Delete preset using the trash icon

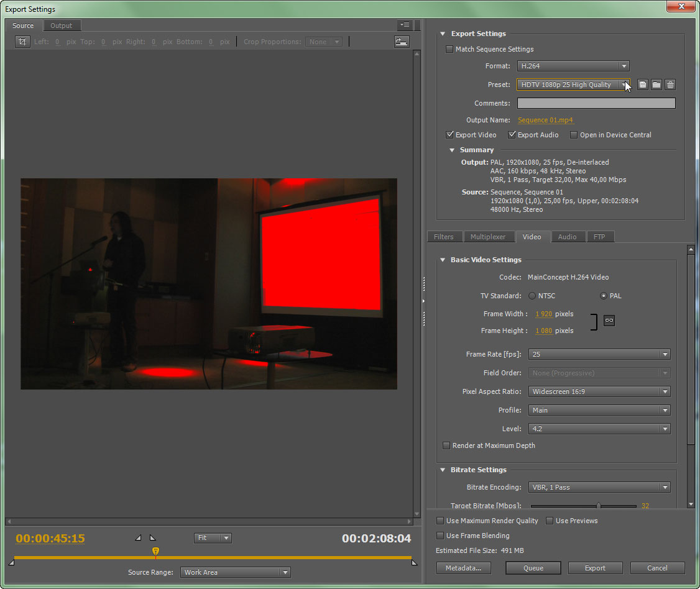[670, 84]
